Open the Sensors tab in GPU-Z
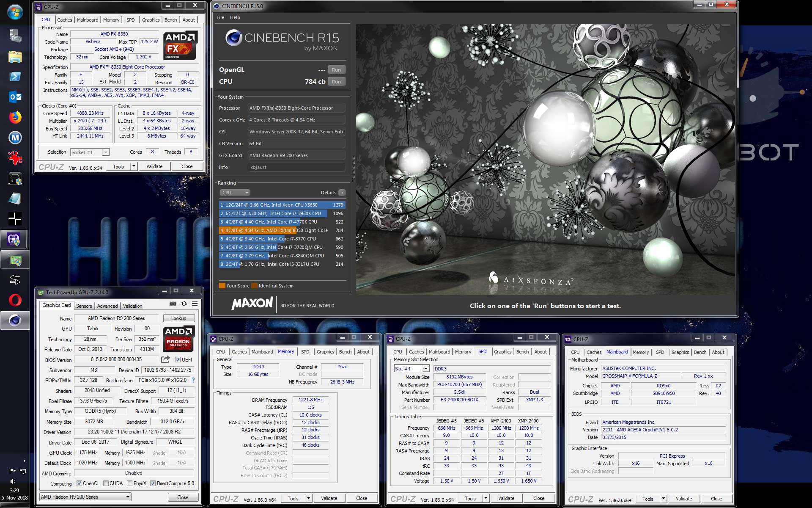This screenshot has width=812, height=508. click(x=84, y=306)
